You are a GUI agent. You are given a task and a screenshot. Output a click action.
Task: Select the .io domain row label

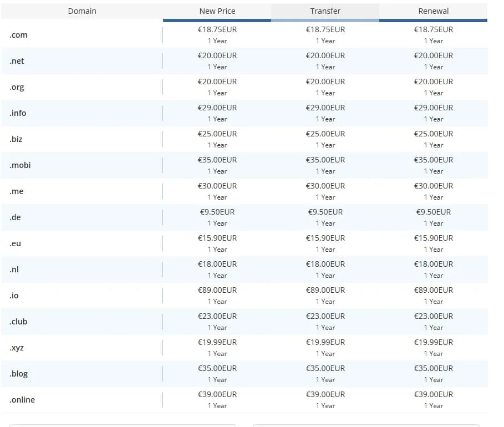coord(14,296)
